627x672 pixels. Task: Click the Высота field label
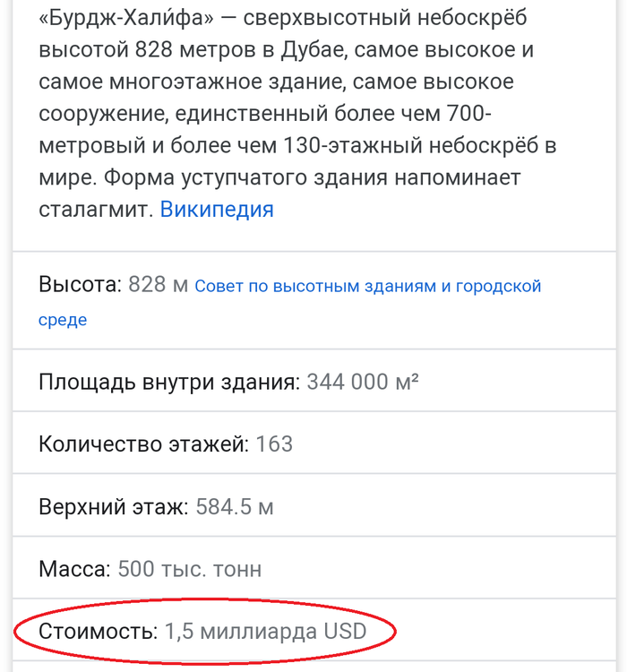[79, 286]
